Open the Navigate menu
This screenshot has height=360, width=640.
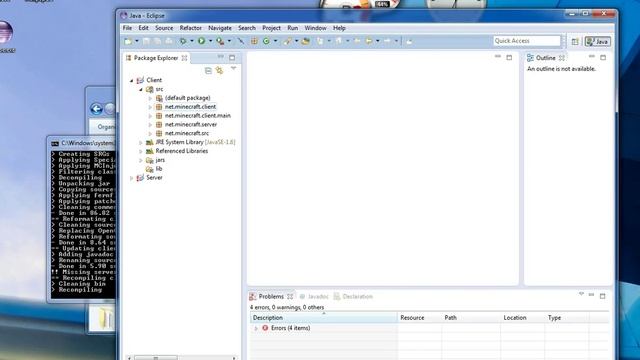[x=220, y=28]
